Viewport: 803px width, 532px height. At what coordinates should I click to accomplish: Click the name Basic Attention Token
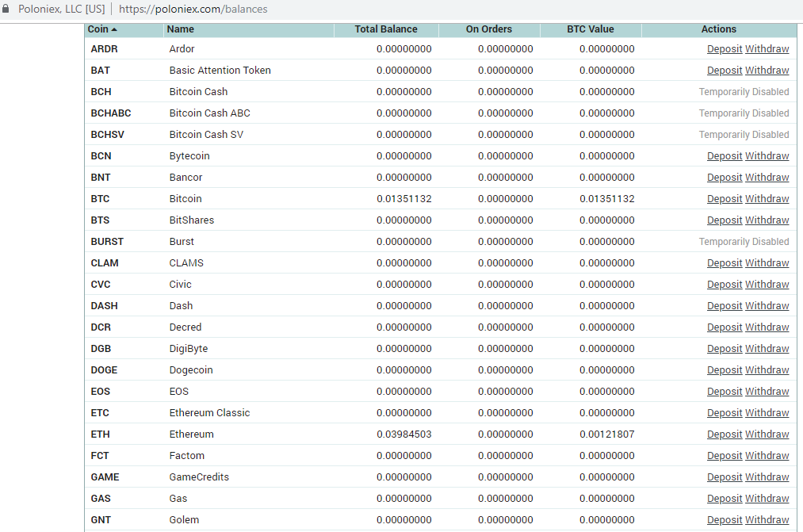click(x=220, y=71)
